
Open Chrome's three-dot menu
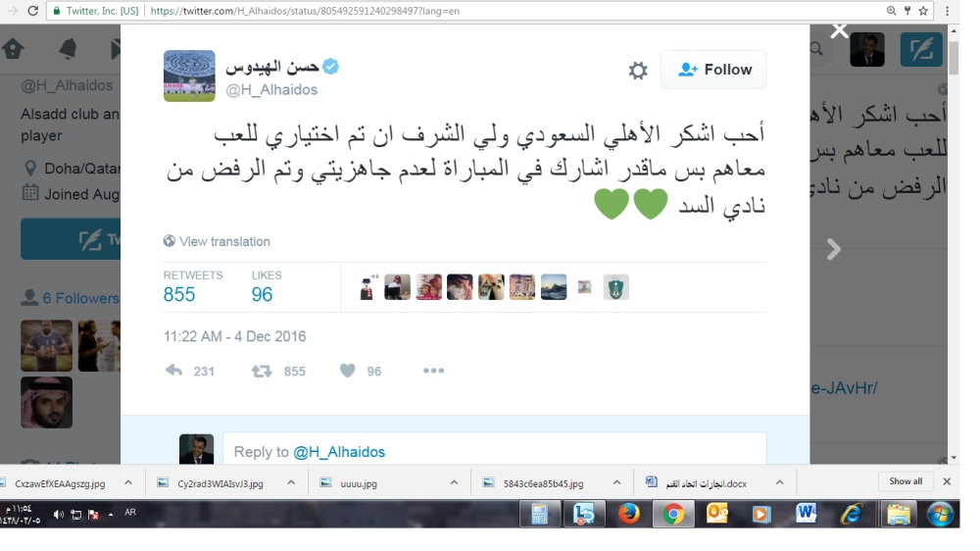point(948,11)
